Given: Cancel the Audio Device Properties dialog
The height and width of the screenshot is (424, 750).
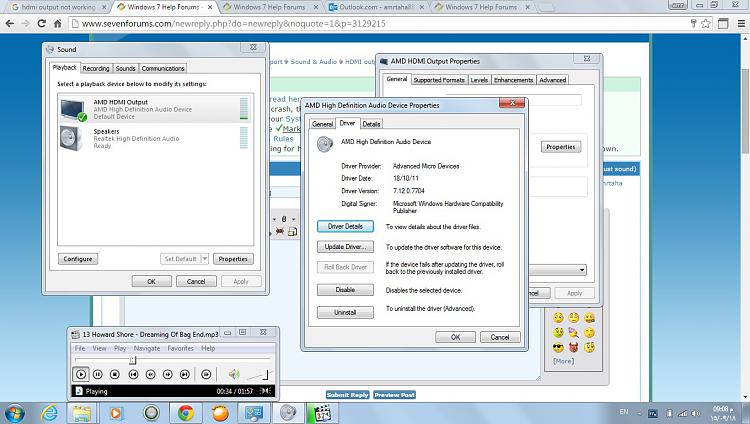Looking at the screenshot, I should [500, 337].
